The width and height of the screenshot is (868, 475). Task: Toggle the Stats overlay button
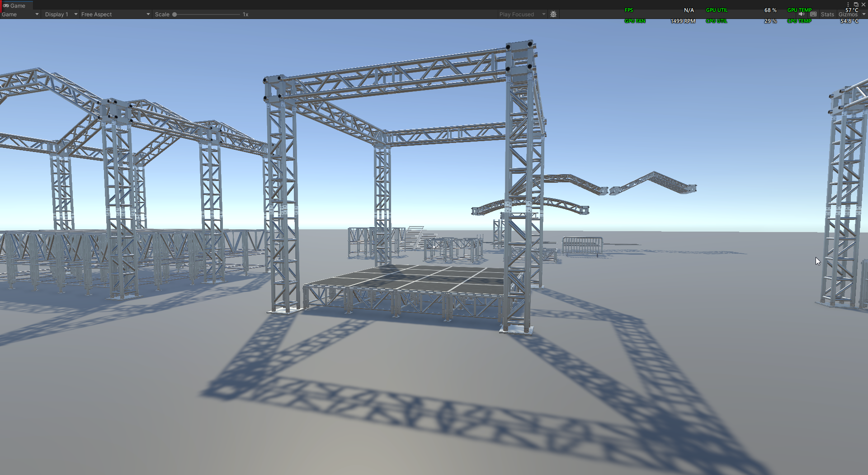pyautogui.click(x=827, y=14)
